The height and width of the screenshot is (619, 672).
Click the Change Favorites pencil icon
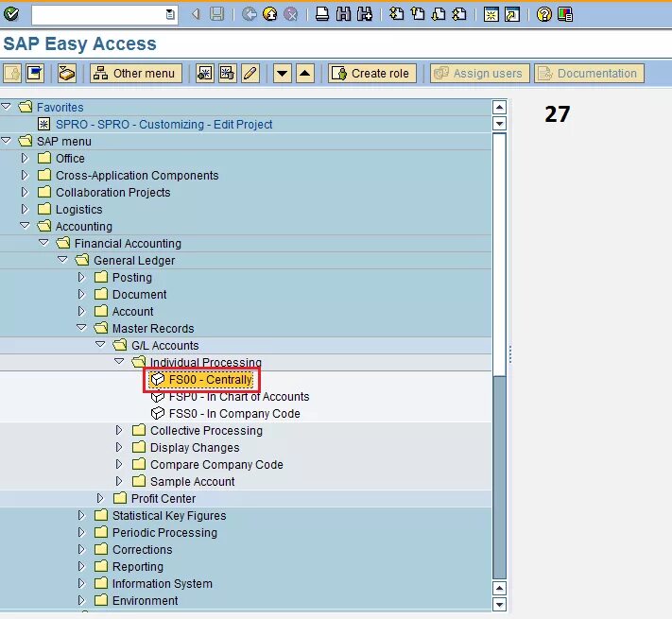click(x=250, y=74)
